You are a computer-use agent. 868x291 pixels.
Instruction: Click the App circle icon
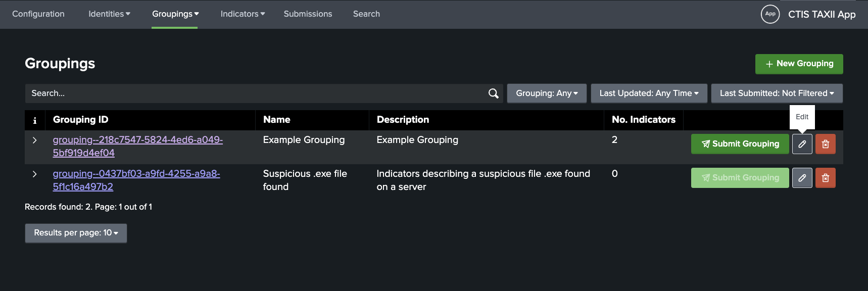click(770, 14)
